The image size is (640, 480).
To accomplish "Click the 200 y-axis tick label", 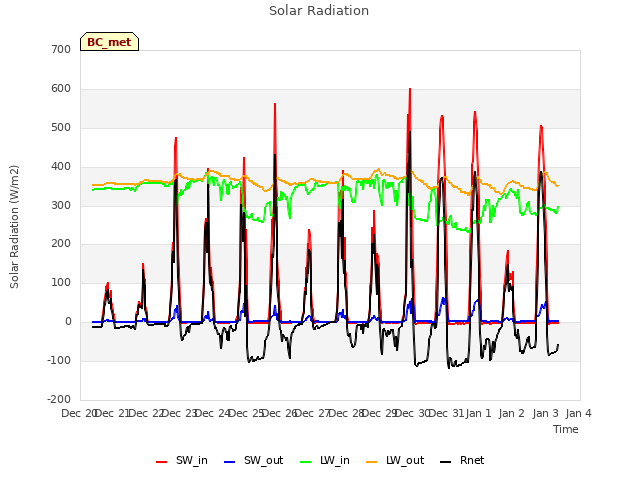I will click(61, 244).
